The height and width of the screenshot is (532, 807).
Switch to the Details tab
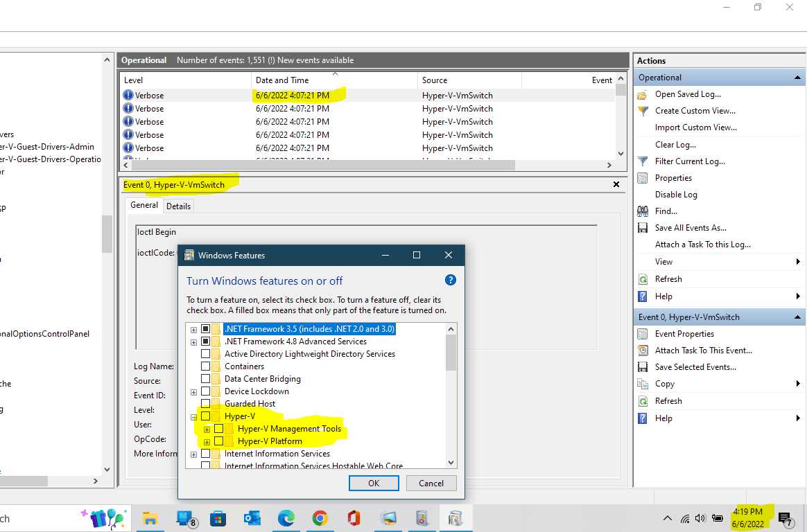click(179, 206)
